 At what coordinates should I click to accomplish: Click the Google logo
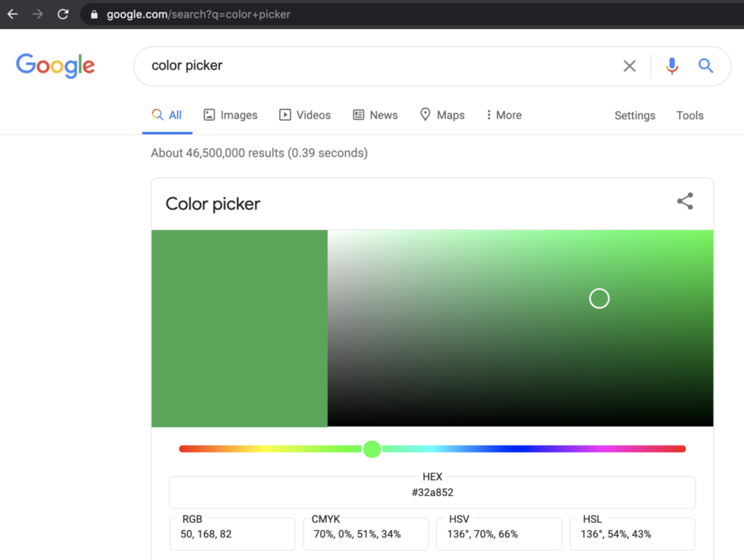point(55,65)
